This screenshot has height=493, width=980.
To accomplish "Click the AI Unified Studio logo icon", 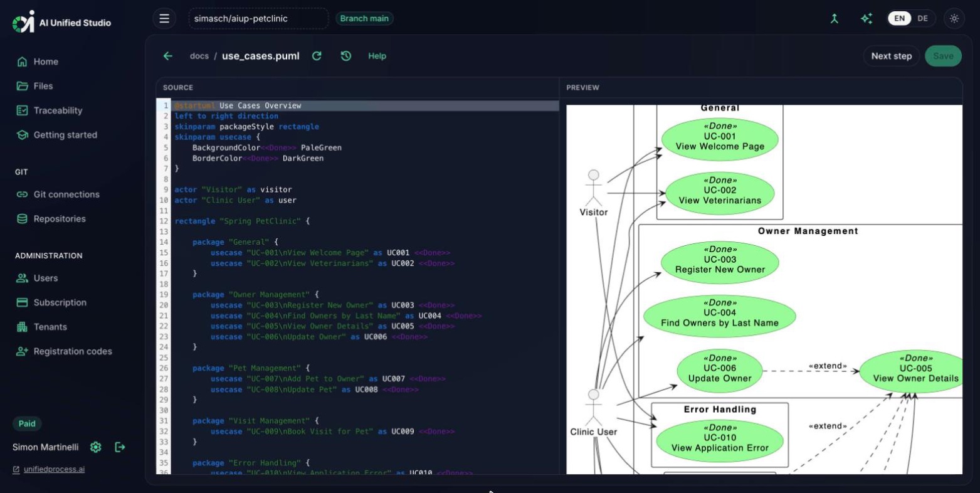I will pos(23,22).
